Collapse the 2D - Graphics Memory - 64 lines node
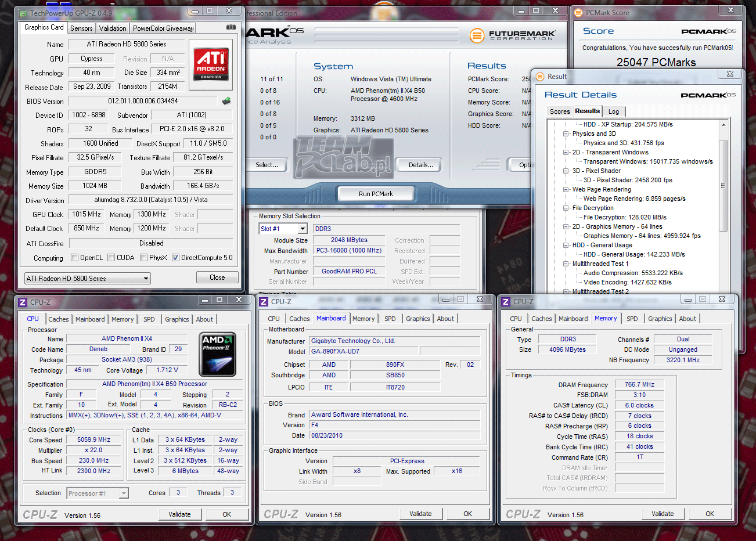Image resolution: width=756 pixels, height=541 pixels. (566, 226)
